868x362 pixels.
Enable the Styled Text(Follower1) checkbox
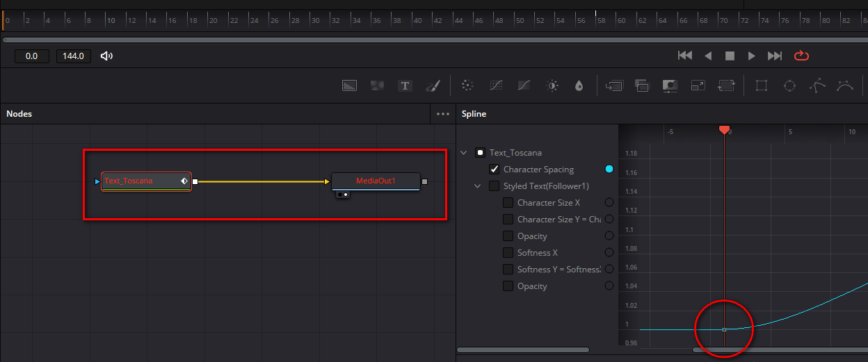click(495, 186)
